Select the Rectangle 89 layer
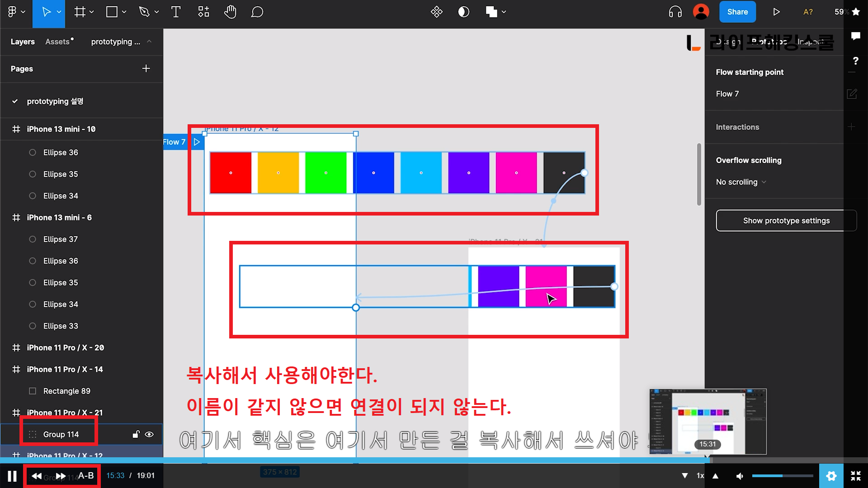 click(66, 391)
